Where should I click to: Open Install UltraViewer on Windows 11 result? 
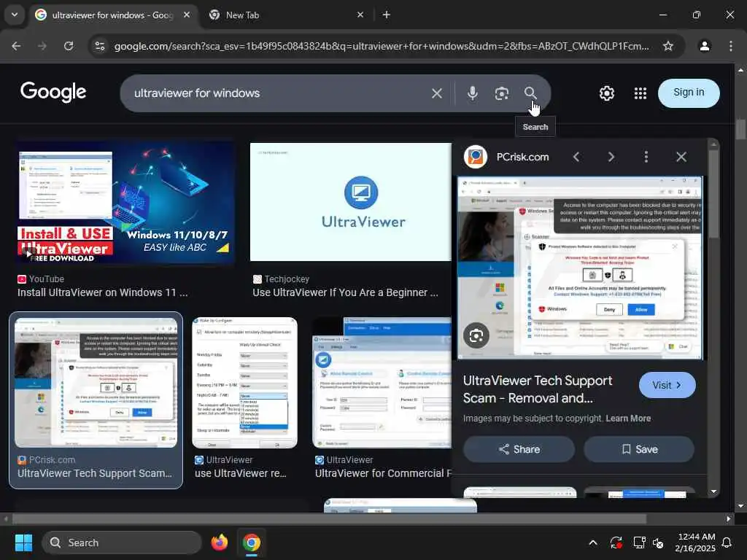coord(102,292)
